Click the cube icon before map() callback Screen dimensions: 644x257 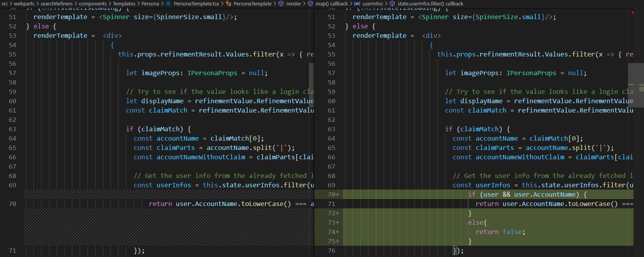coord(310,4)
